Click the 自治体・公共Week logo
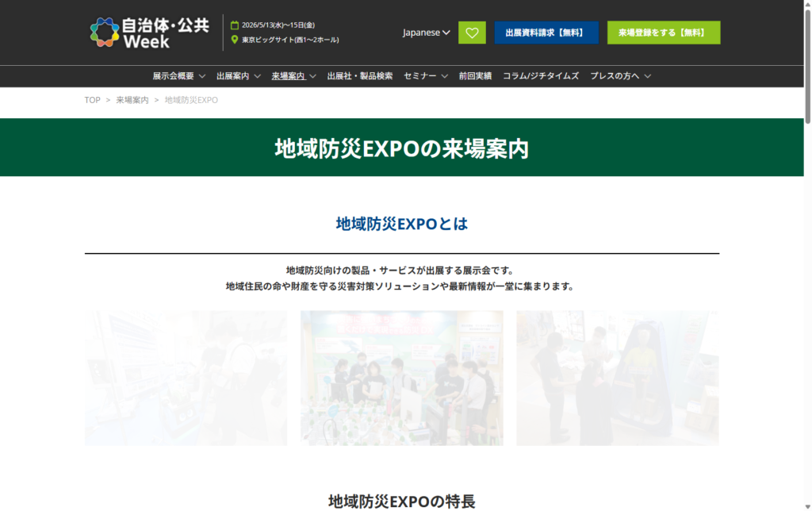Screen dimensions: 812x511 (149, 33)
